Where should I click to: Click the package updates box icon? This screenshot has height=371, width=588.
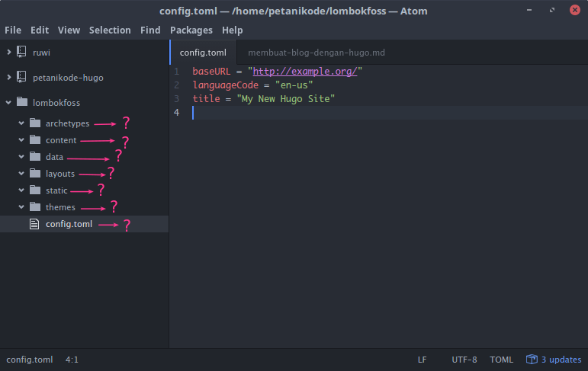(532, 359)
